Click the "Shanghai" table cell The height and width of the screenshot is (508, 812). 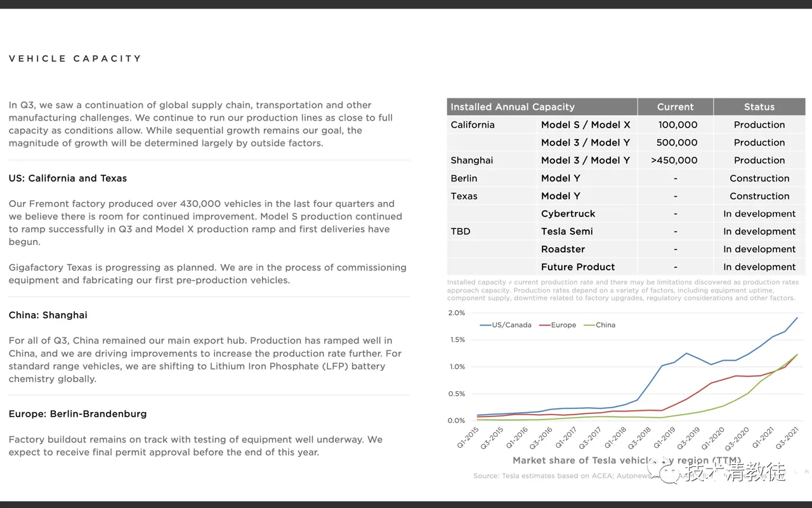pos(472,160)
